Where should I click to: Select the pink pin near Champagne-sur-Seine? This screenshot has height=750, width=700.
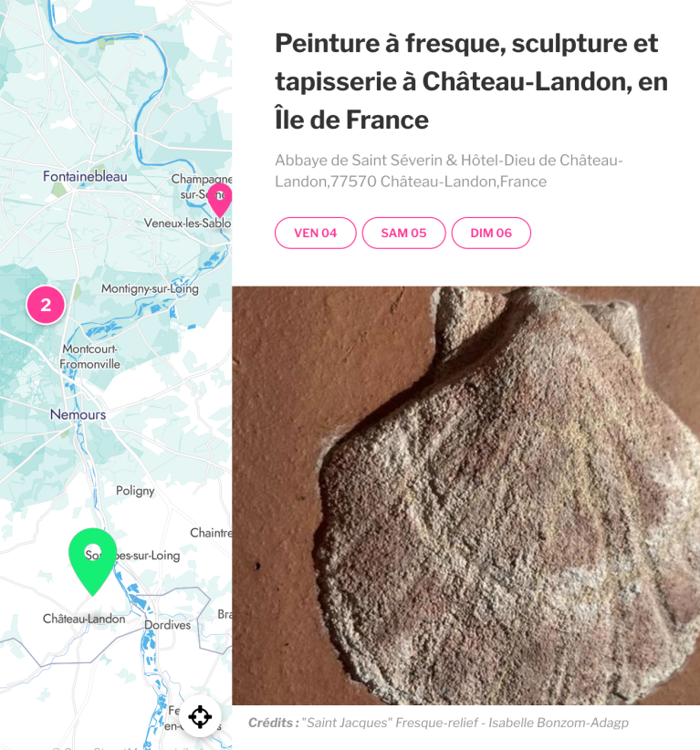pyautogui.click(x=221, y=199)
